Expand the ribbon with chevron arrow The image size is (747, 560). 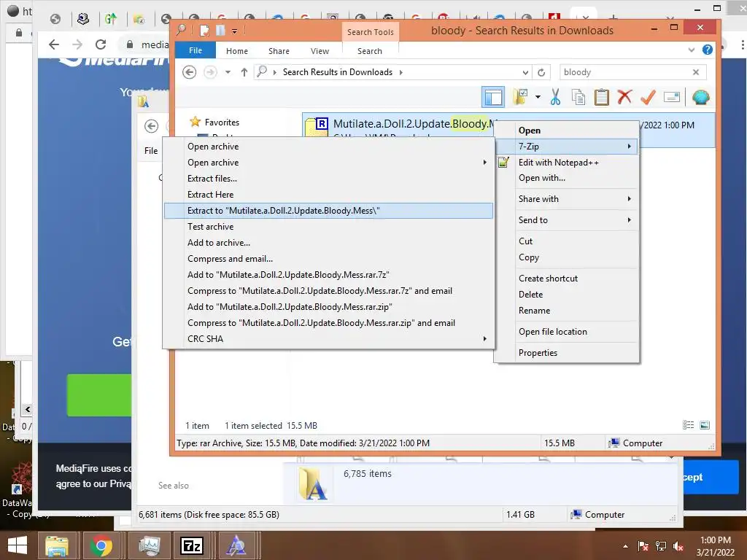click(x=692, y=50)
